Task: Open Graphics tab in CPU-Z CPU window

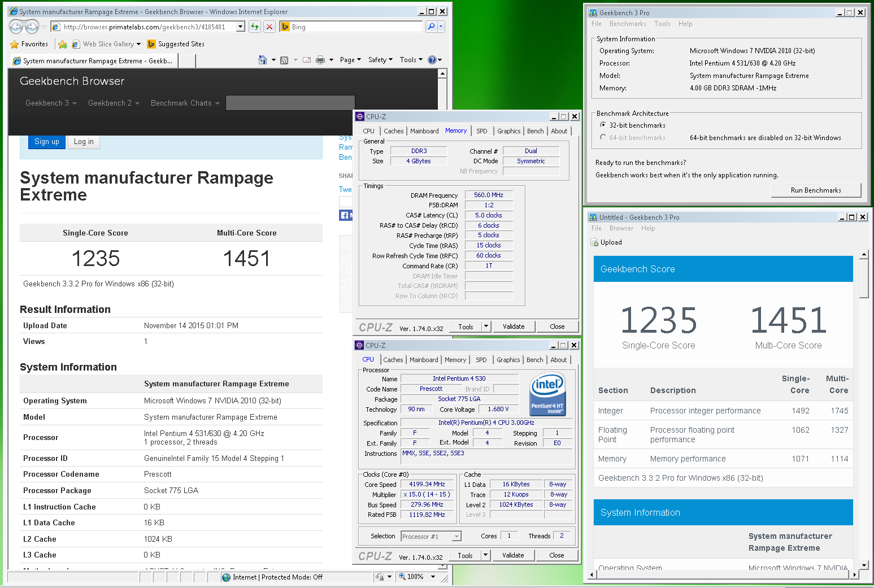Action: (x=508, y=360)
